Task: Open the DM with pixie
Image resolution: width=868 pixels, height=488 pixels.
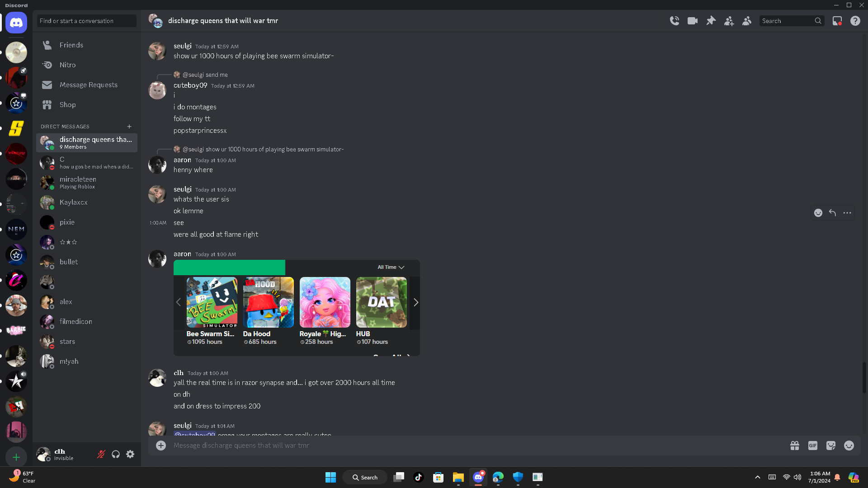Action: click(x=87, y=222)
